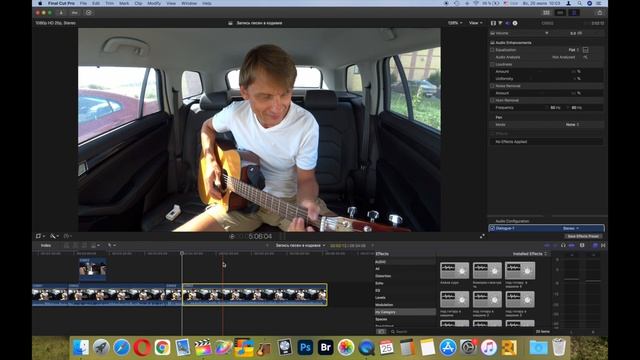Viewport: 640px width, 360px height.
Task: Open the Trash in the Dock
Action: point(559,347)
